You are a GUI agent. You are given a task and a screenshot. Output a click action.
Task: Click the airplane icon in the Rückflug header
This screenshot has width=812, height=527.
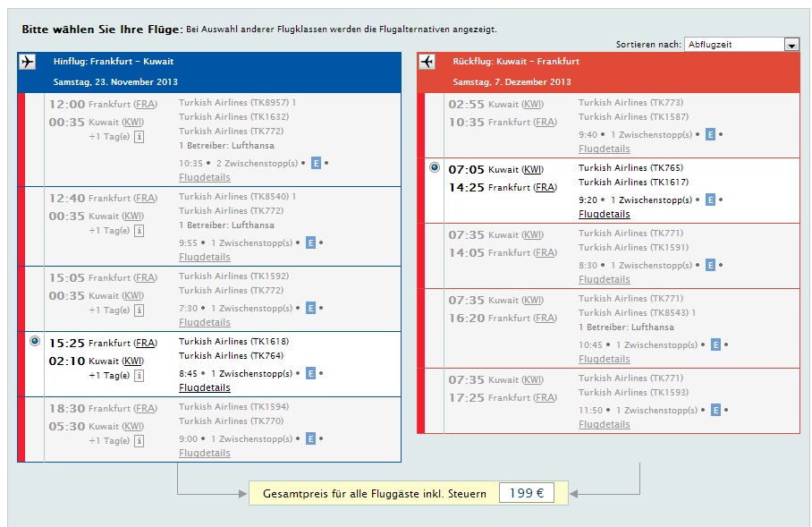click(427, 62)
